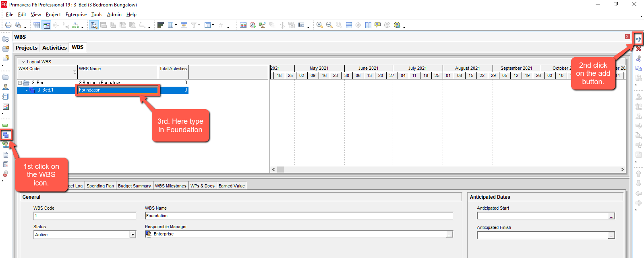Open Print Preview from toolbar

click(x=18, y=25)
